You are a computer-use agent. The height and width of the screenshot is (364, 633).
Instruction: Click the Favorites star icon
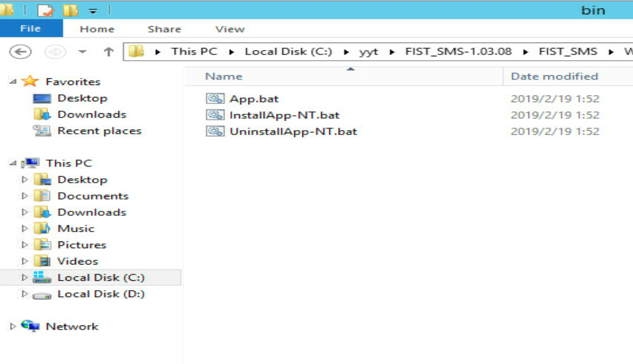(30, 81)
